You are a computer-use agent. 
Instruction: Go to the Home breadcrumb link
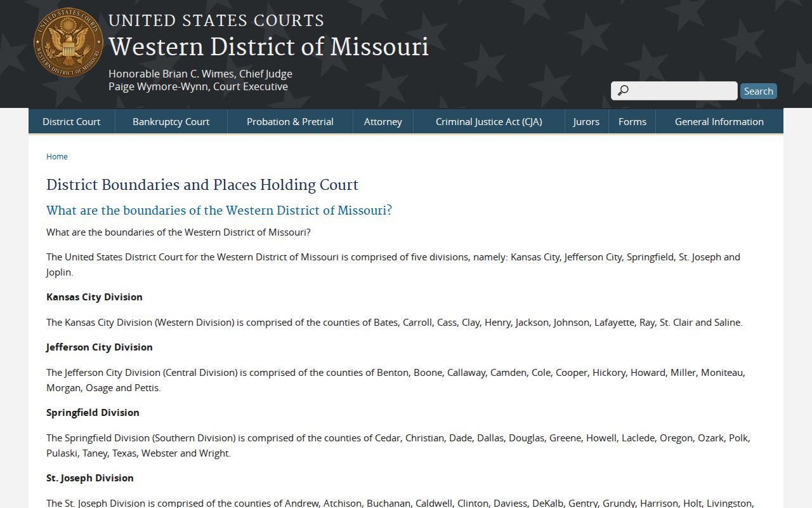(x=57, y=156)
